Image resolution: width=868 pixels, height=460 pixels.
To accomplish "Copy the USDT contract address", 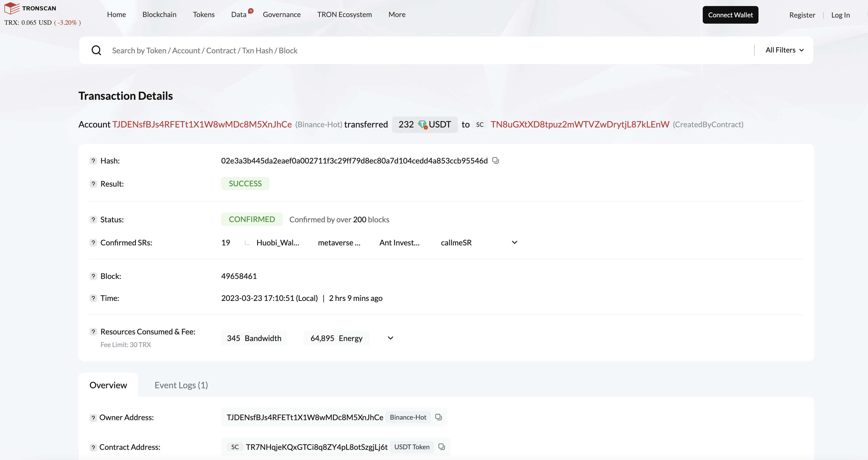I will tap(441, 447).
